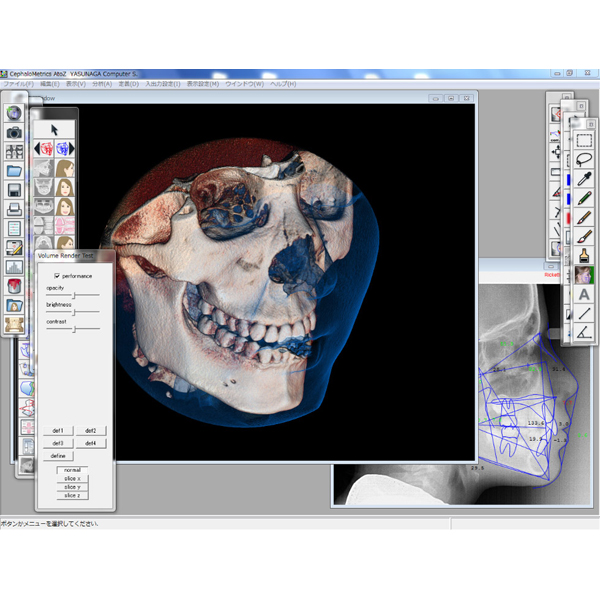Image resolution: width=600 pixels, height=600 pixels.
Task: Click the define button
Action: coord(58,456)
